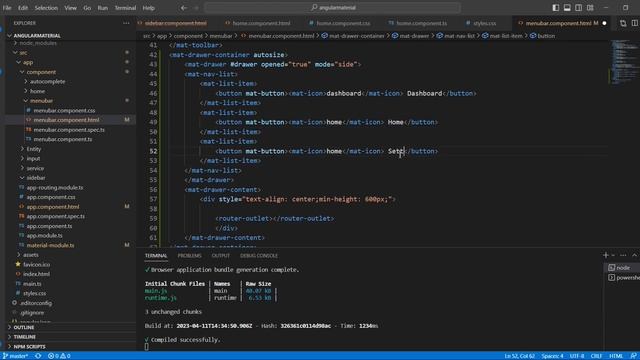Toggle the bottom panel layout icon

click(x=567, y=8)
